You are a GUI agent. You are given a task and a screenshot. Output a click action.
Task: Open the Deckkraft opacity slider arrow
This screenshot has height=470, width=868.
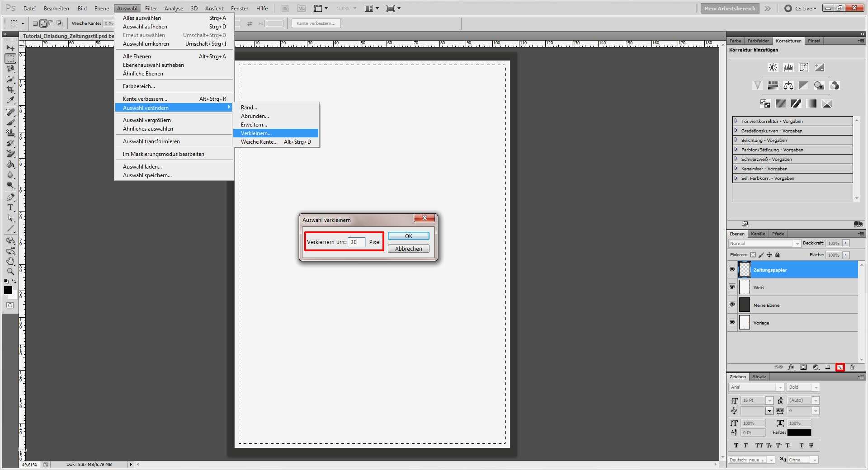pyautogui.click(x=846, y=243)
